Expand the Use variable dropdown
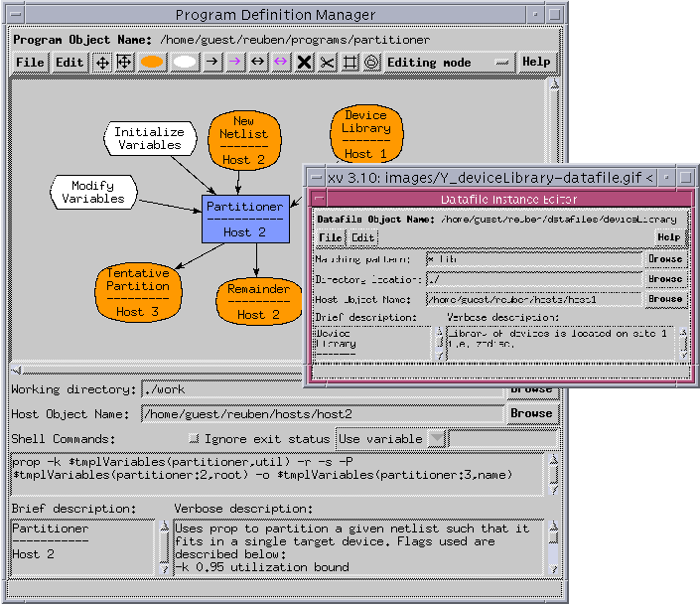 [x=438, y=439]
